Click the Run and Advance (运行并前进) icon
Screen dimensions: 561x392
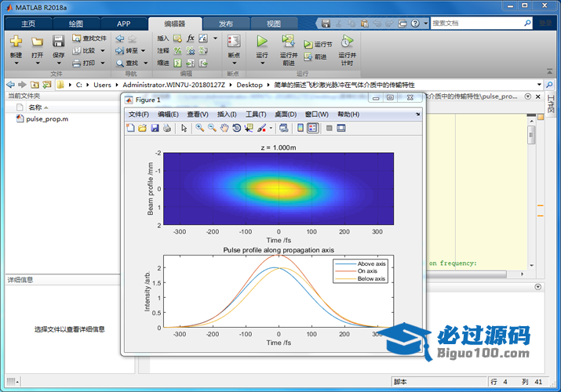coord(288,41)
